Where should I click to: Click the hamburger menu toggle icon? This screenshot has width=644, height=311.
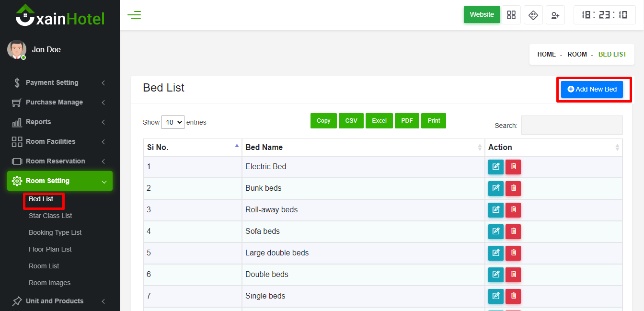[134, 15]
